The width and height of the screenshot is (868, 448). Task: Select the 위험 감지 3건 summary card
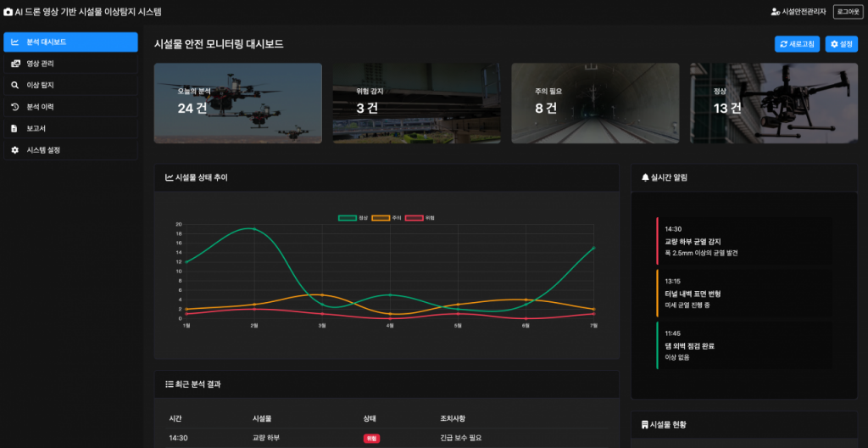pyautogui.click(x=416, y=103)
